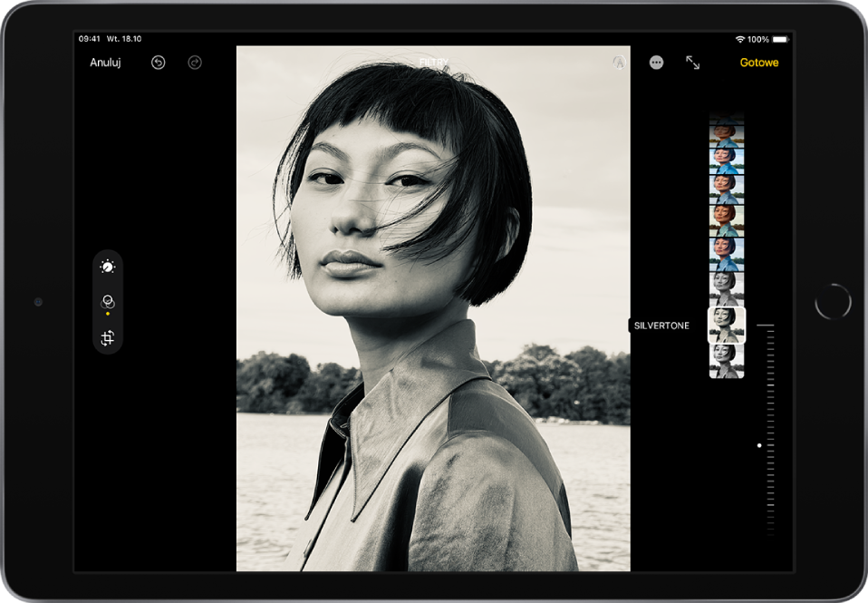Toggle fullscreen with the diagonal arrows icon
This screenshot has height=603, width=868.
(693, 63)
